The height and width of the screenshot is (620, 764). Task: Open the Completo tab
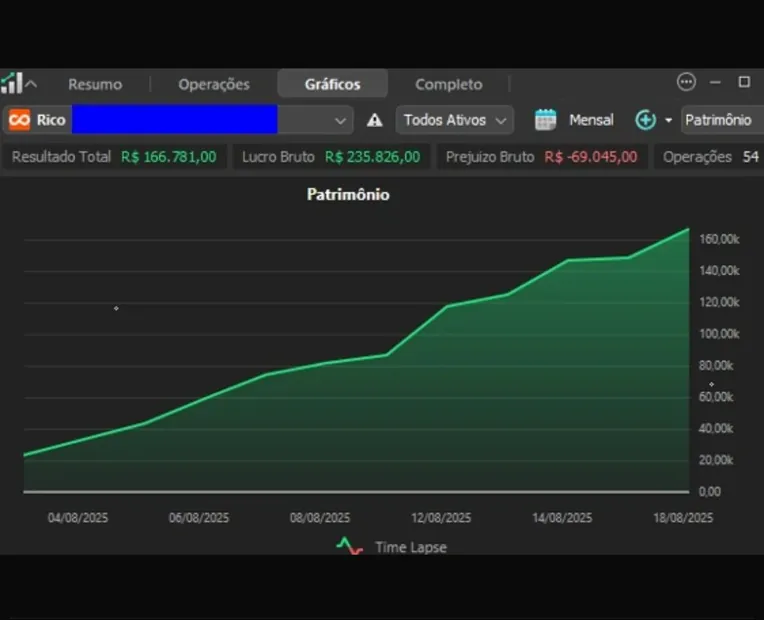point(449,84)
